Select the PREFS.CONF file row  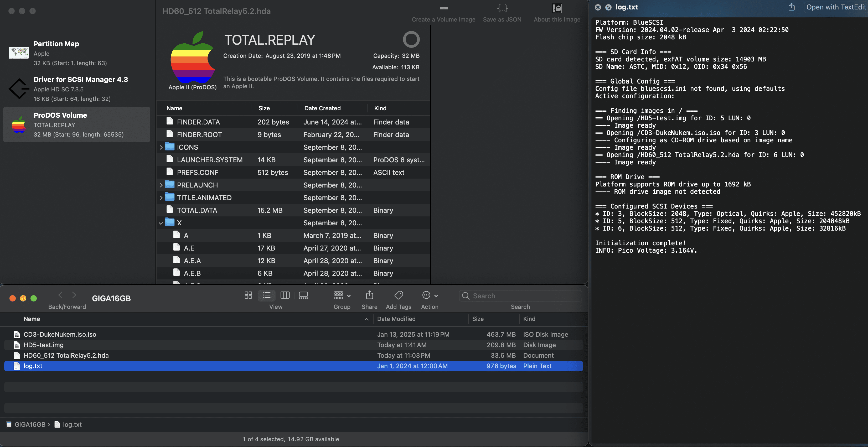point(293,173)
